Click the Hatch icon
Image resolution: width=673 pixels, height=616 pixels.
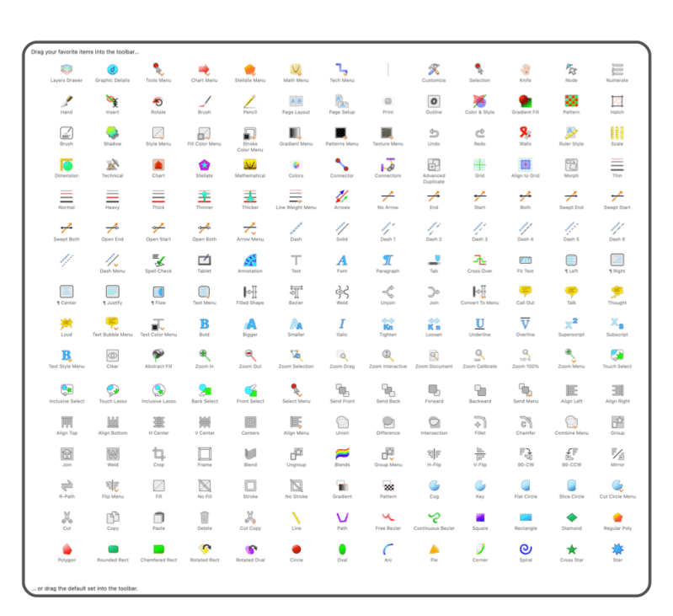[617, 101]
